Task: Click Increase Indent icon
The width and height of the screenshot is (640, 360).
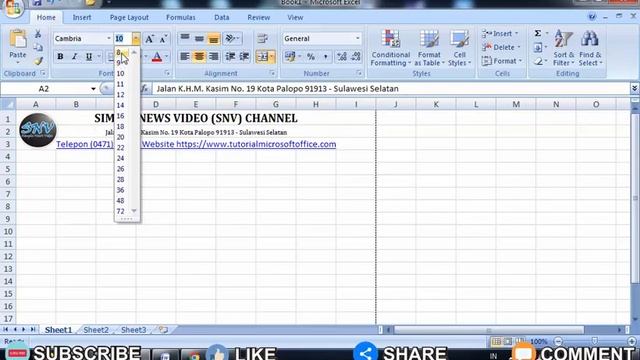Action: pos(244,57)
